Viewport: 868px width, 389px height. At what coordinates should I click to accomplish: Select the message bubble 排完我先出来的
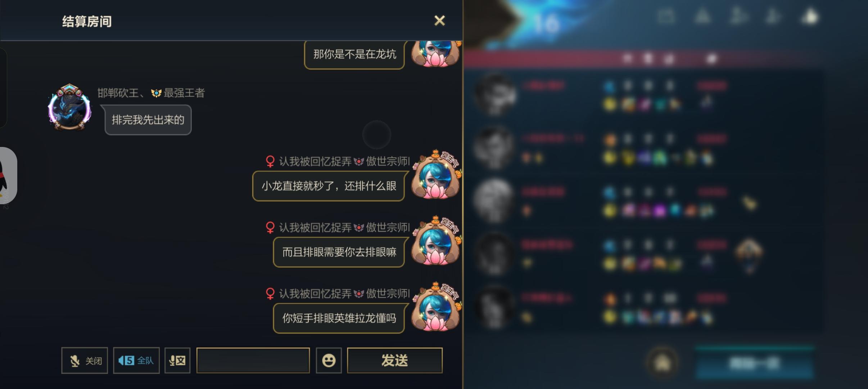pos(148,120)
